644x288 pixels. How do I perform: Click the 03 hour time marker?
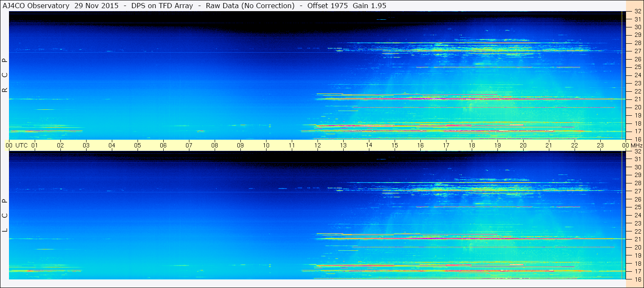[86, 145]
